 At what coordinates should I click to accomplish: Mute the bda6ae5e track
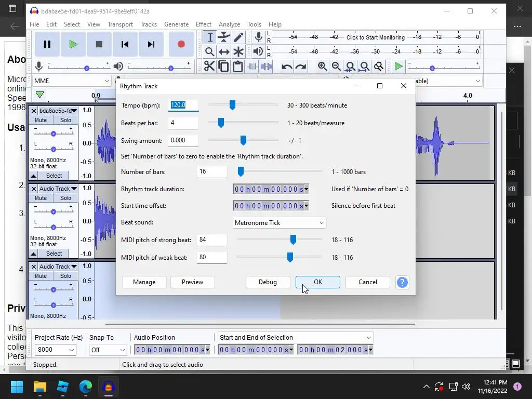41,120
